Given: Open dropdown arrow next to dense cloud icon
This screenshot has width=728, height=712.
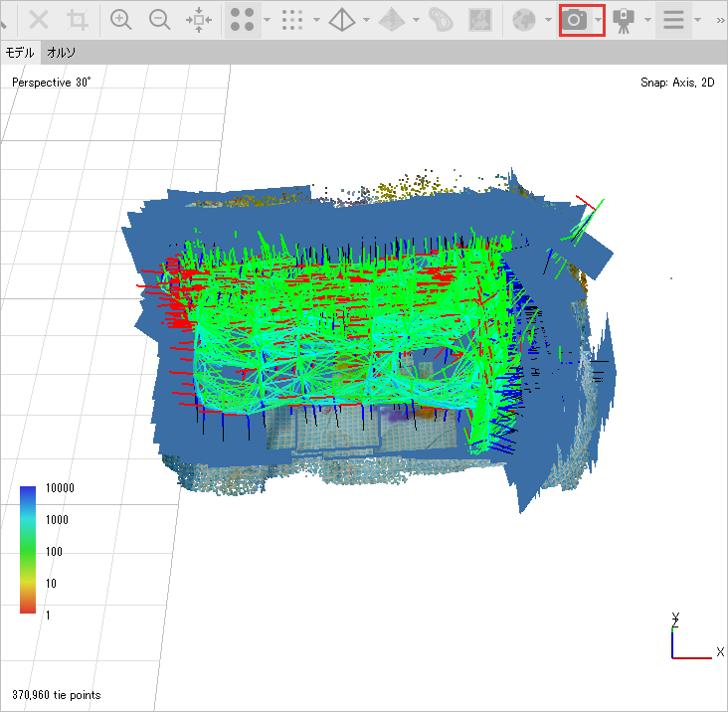Looking at the screenshot, I should pos(316,20).
